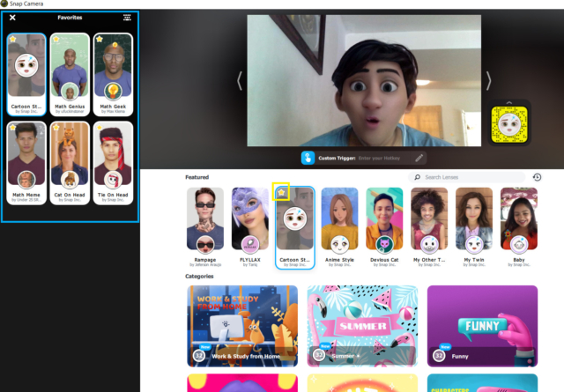Expand the Snapcode panel chevron
This screenshot has height=392, width=564.
tap(509, 102)
